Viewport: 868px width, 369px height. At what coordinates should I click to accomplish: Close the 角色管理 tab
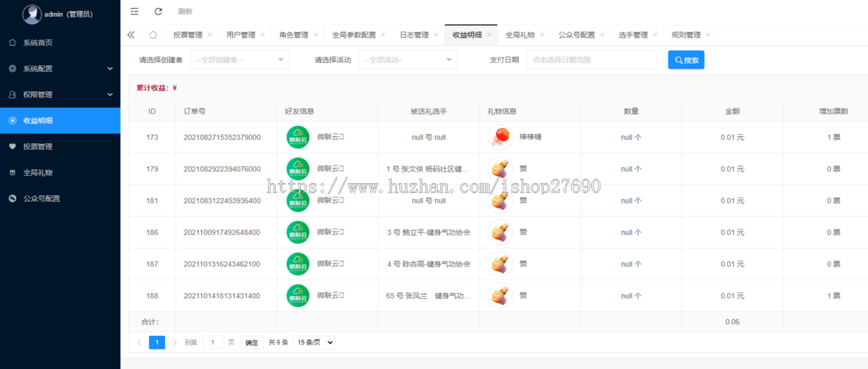[315, 35]
